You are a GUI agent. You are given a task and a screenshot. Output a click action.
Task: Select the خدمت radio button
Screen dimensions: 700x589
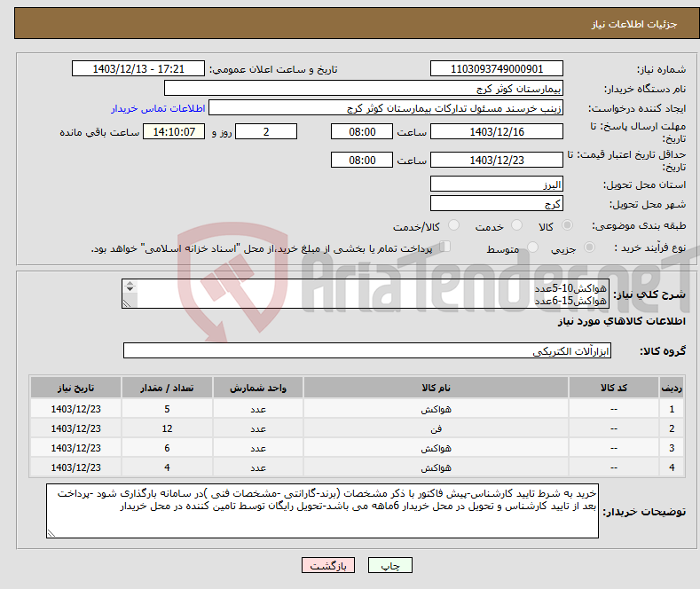[x=516, y=225]
